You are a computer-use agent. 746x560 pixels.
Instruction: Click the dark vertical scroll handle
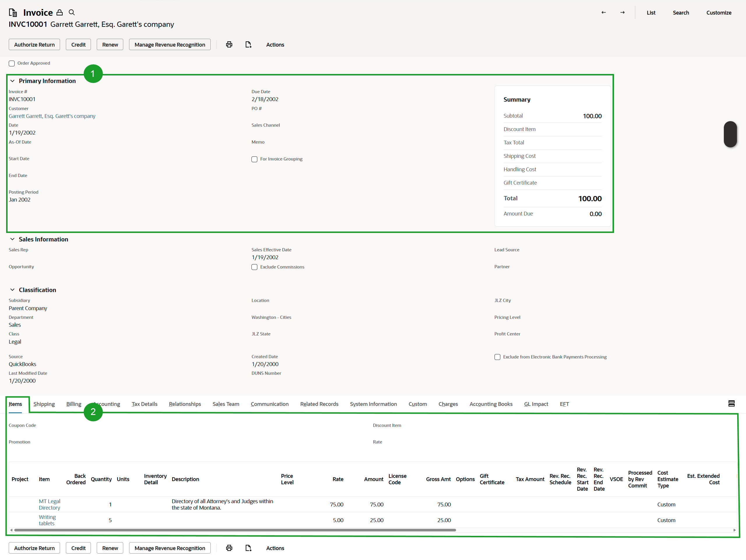730,134
